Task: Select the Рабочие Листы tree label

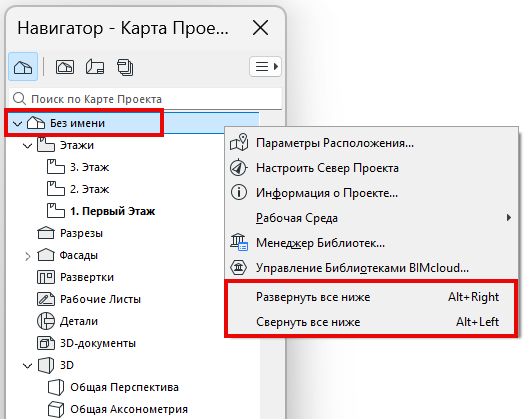Action: coord(100,299)
